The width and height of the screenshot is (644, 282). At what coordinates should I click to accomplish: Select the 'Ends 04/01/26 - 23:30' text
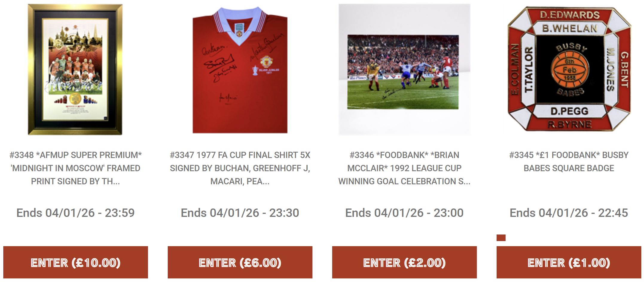click(x=240, y=213)
